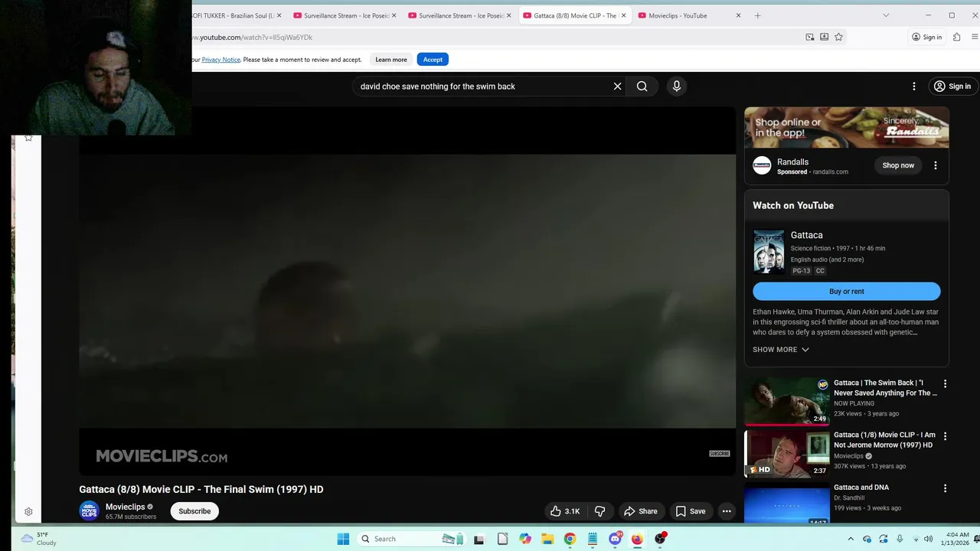
Task: Click the browser address bar URL
Action: point(253,37)
